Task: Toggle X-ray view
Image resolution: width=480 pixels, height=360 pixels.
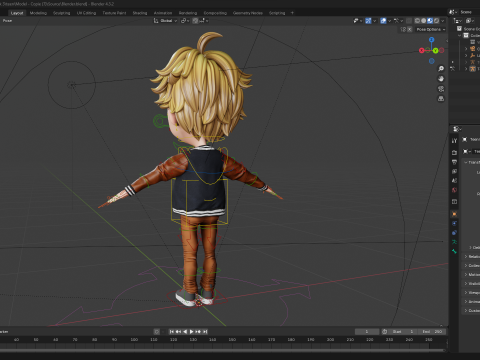Action: coord(409,21)
